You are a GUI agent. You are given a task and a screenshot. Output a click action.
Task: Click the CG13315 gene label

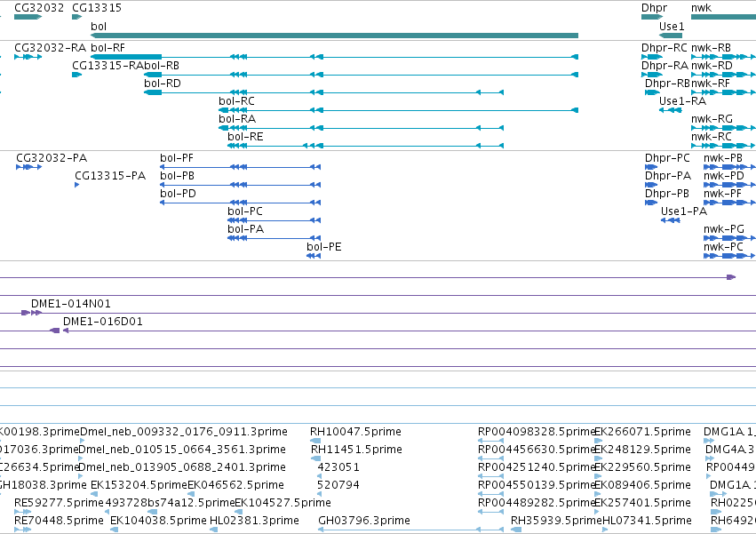[97, 8]
